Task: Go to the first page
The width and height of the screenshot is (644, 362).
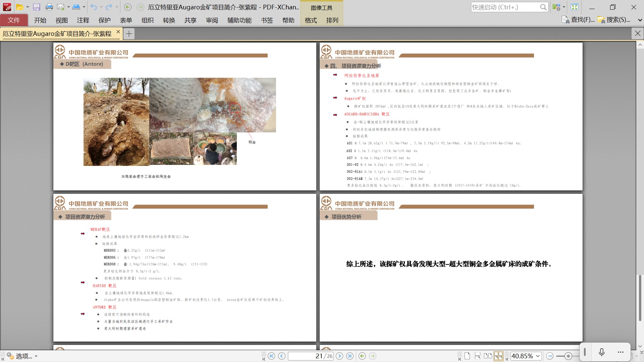Action: 271,356
